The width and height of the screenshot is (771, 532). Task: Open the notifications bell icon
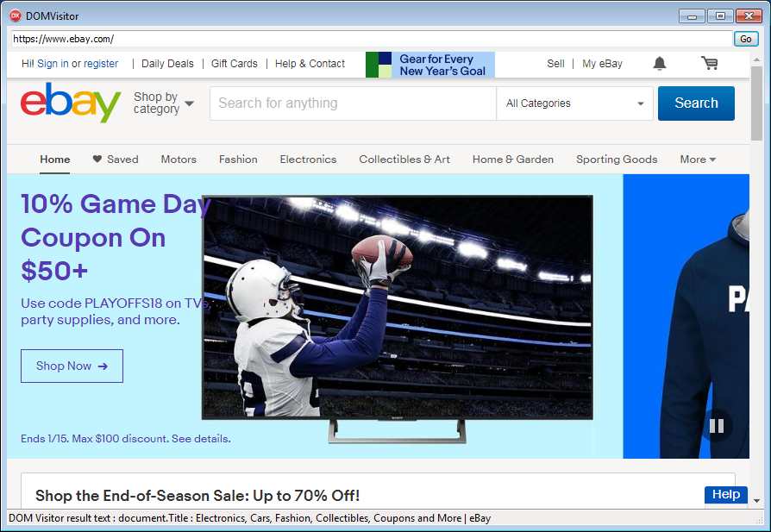pos(660,64)
